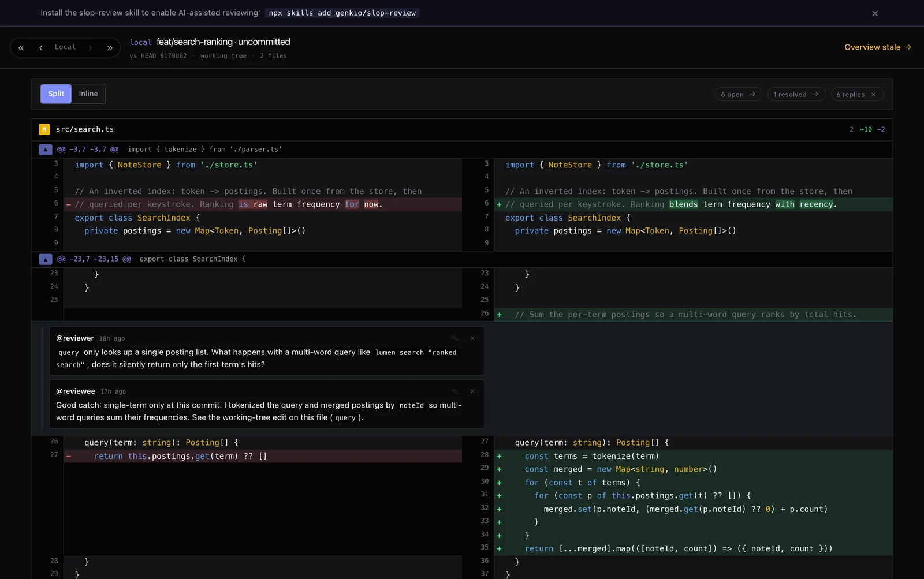924x579 pixels.
Task: Expand context above the @@ -3,7 +3,7 hunk
Action: 46,150
